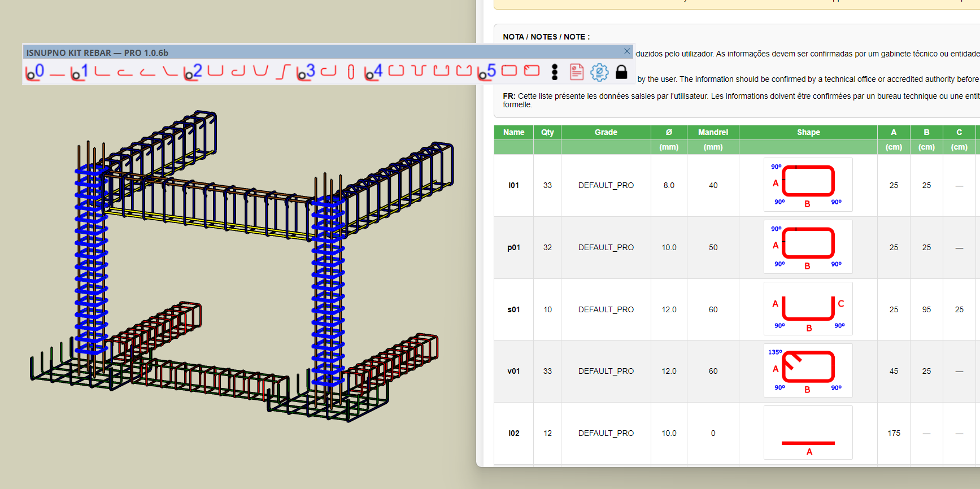The height and width of the screenshot is (489, 980).
Task: Click the v01 stirrup shape thumbnail
Action: point(808,371)
